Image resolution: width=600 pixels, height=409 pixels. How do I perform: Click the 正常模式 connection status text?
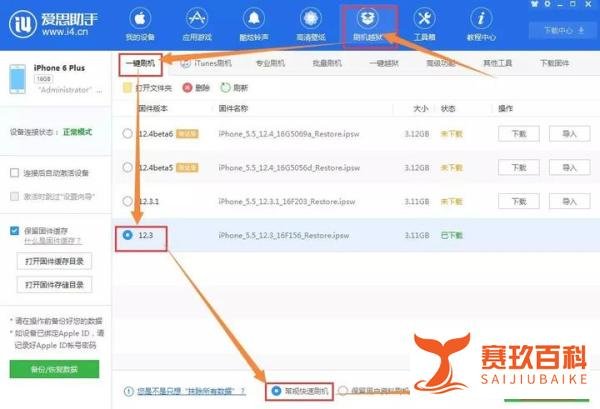(77, 132)
